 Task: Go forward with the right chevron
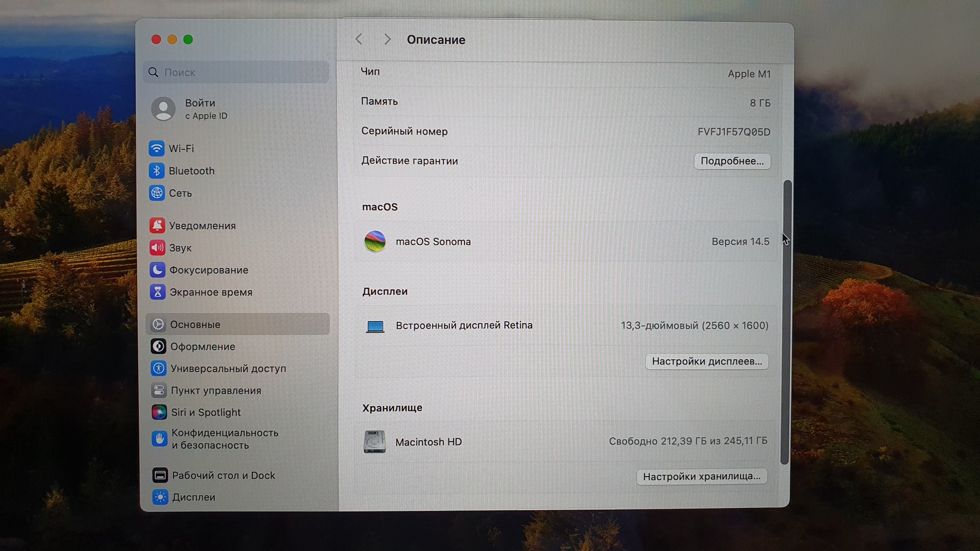(x=387, y=39)
